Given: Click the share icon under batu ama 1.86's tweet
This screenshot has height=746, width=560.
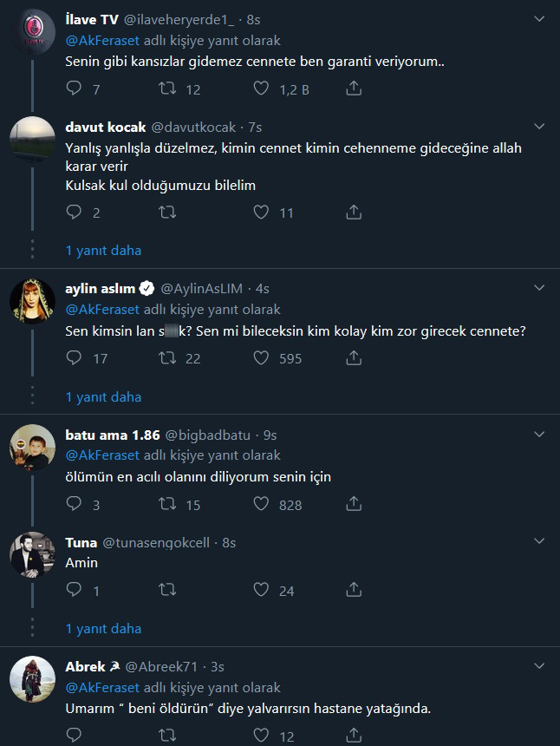Looking at the screenshot, I should coord(353,502).
